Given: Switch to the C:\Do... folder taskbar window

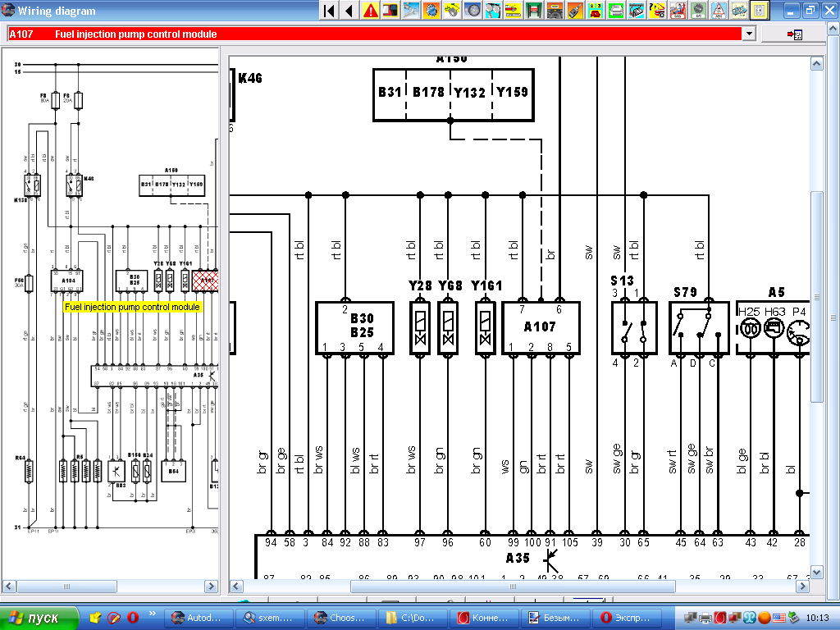Looking at the screenshot, I should (x=413, y=618).
